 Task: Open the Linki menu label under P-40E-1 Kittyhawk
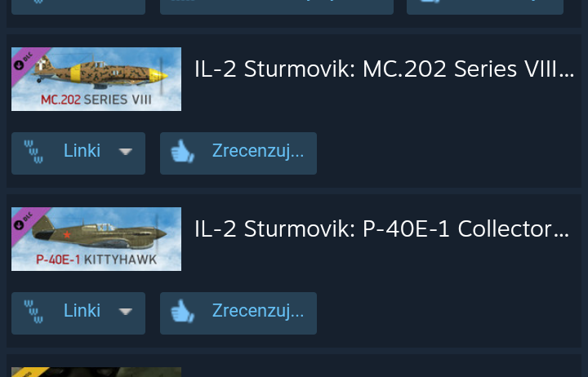click(82, 311)
